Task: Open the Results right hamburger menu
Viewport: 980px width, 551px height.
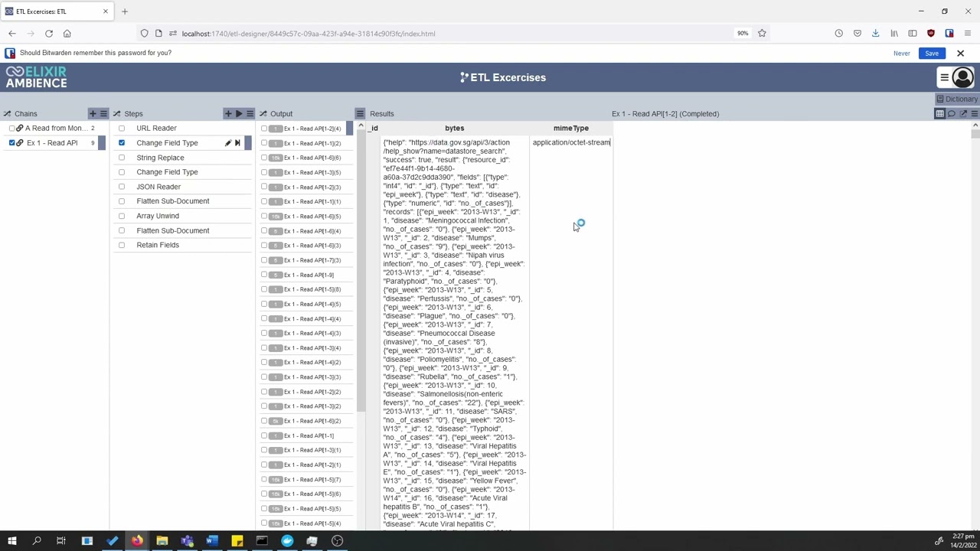Action: pyautogui.click(x=974, y=113)
